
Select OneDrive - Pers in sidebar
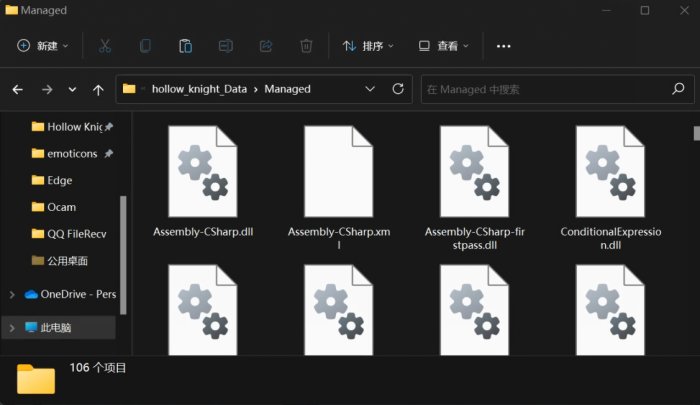[71, 294]
